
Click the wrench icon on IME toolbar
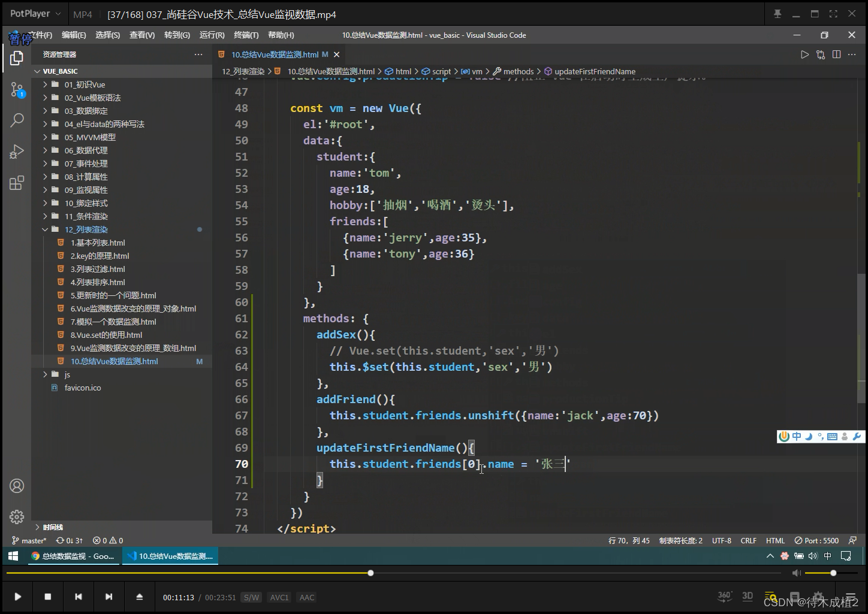857,437
